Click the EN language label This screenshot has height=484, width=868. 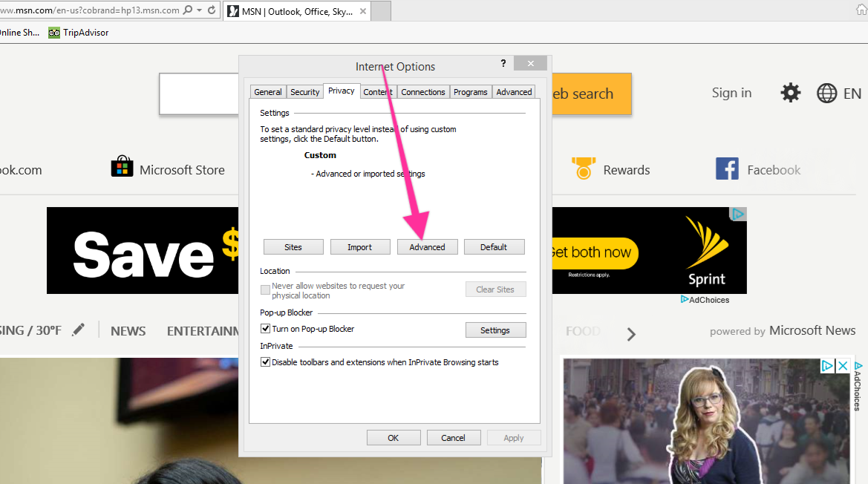click(852, 94)
